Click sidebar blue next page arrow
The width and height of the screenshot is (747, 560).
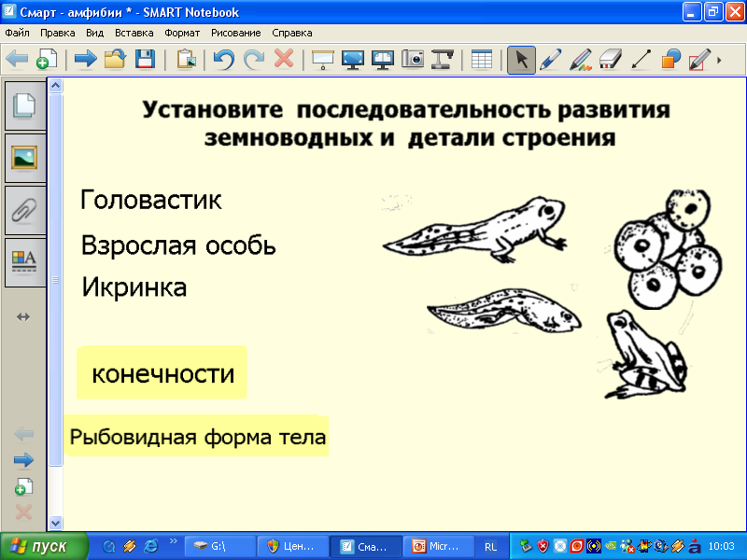pyautogui.click(x=23, y=460)
